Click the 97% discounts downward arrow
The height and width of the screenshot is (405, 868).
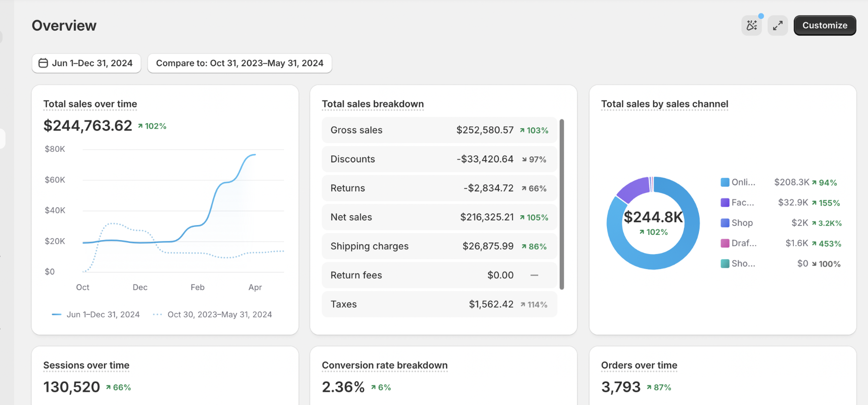(x=534, y=160)
